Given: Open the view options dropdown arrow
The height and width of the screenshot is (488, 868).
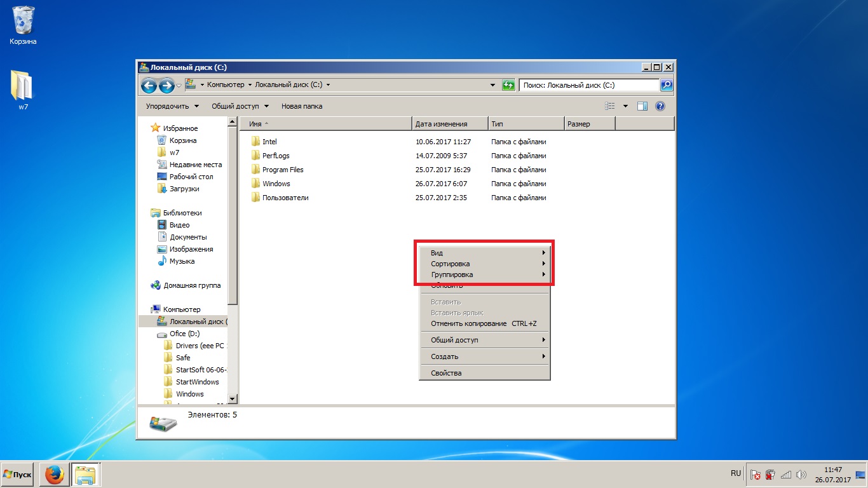Looking at the screenshot, I should [x=625, y=106].
